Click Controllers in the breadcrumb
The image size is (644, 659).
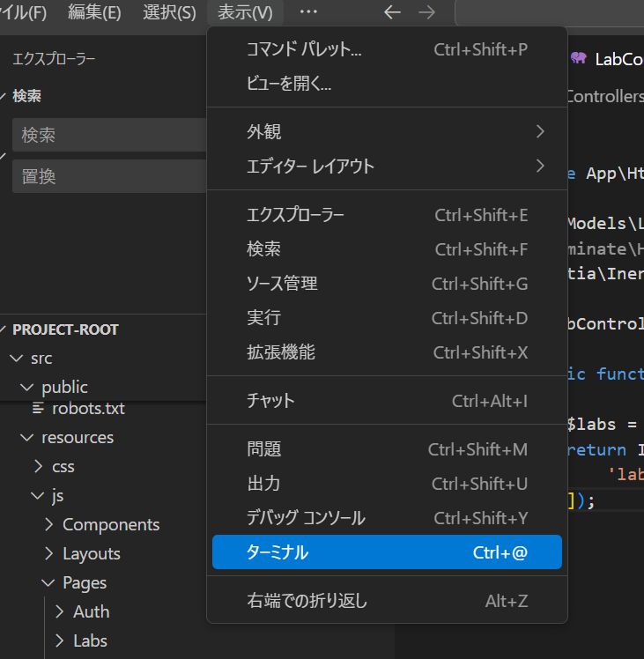pos(606,96)
